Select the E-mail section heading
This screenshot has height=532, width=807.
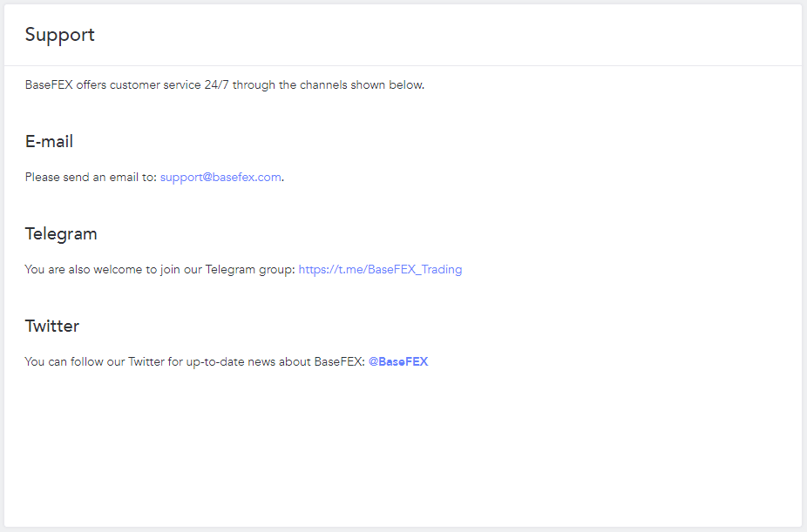(49, 141)
